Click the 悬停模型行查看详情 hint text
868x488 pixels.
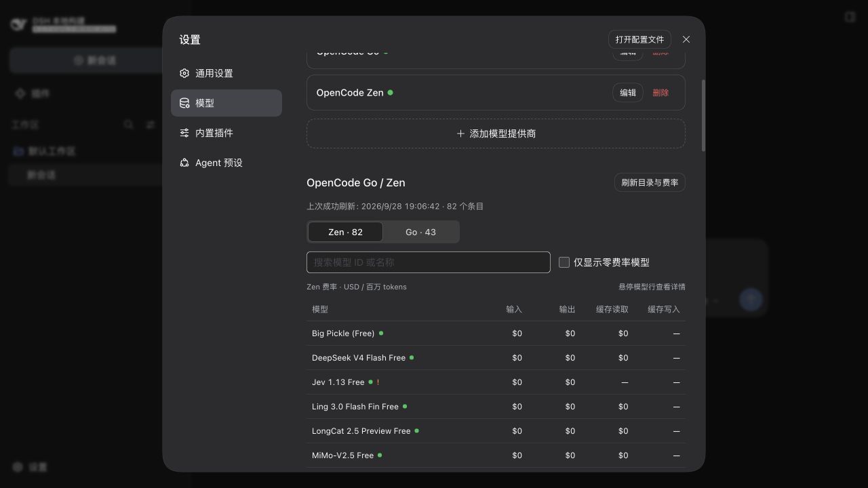click(x=652, y=287)
